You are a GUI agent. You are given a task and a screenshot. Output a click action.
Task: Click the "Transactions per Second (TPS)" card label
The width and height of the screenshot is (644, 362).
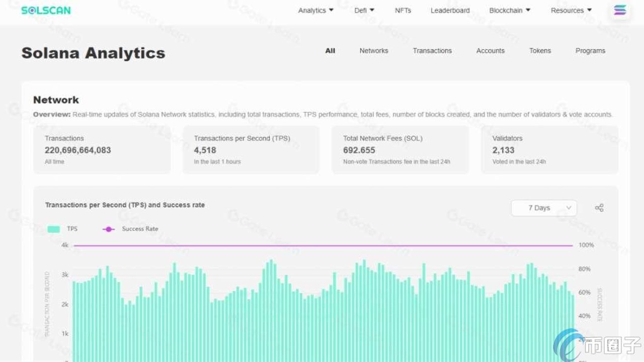pos(242,138)
